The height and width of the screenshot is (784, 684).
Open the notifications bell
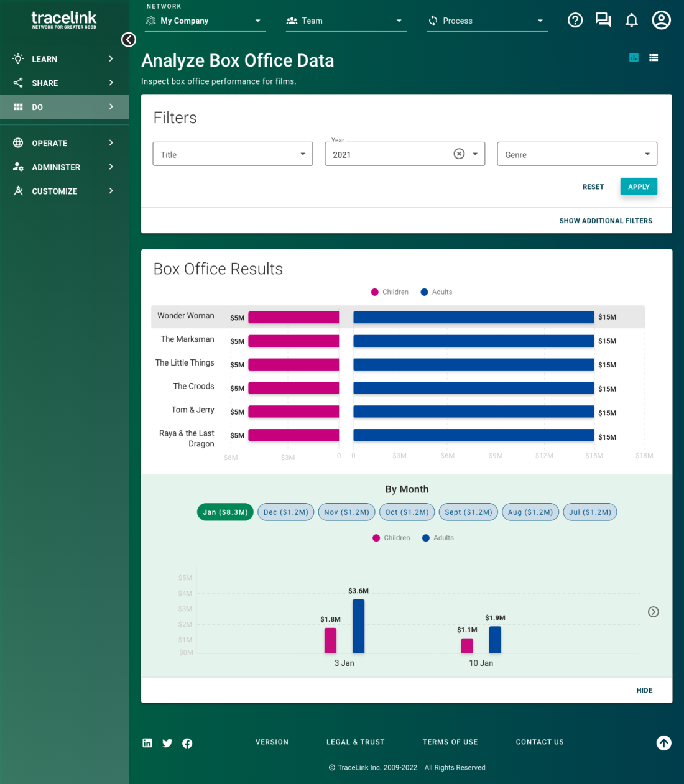click(x=631, y=21)
